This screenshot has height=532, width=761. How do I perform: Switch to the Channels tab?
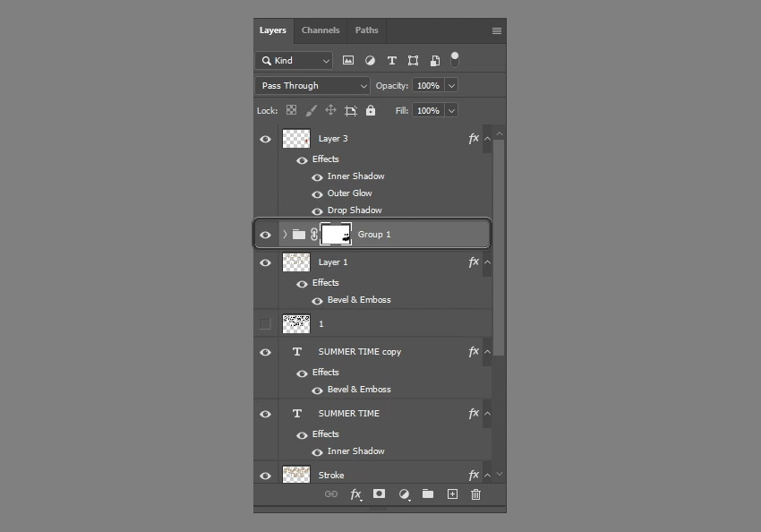pyautogui.click(x=320, y=30)
